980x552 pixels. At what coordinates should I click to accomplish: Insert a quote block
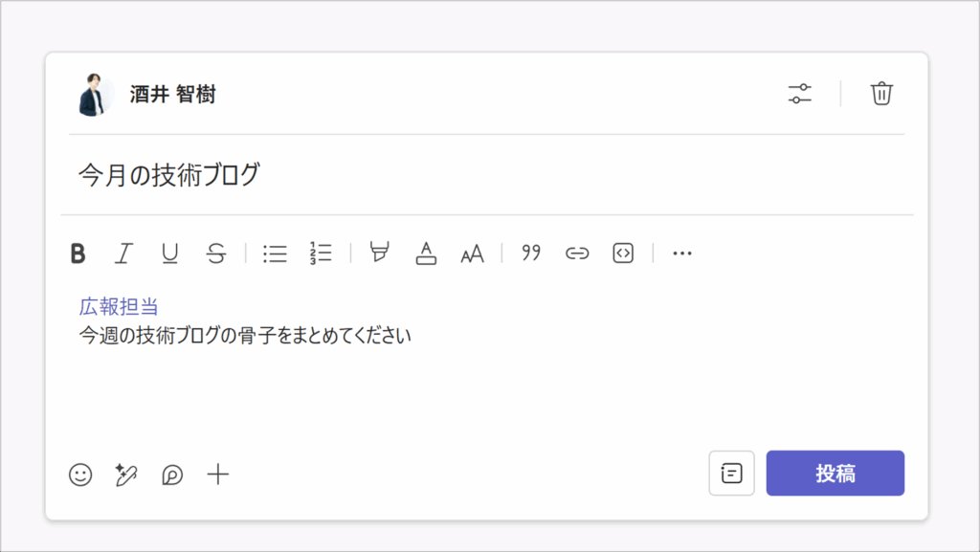pos(531,253)
